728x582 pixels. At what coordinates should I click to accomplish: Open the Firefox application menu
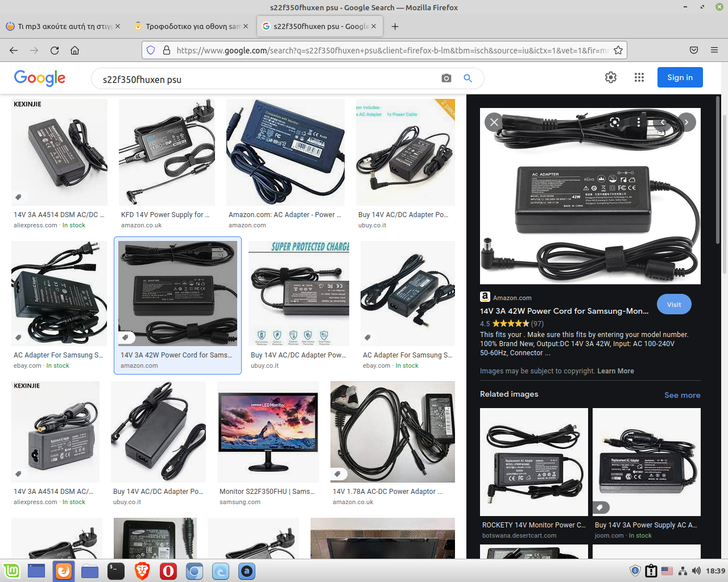click(x=714, y=50)
